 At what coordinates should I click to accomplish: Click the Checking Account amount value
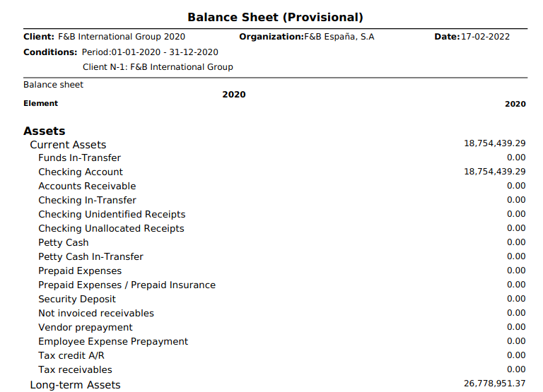click(494, 172)
